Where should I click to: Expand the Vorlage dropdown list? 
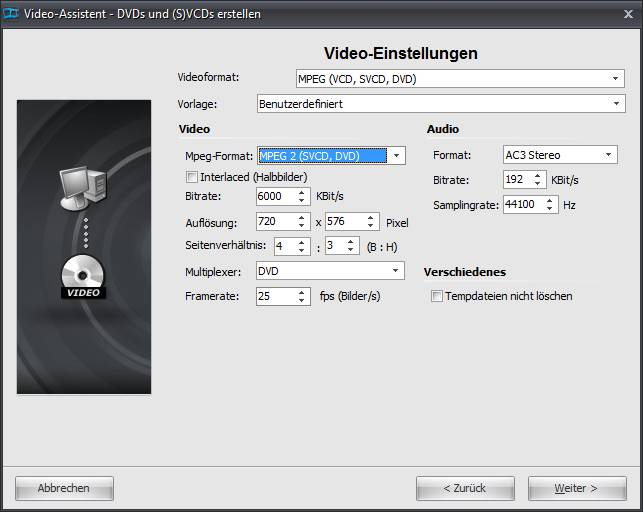pos(617,103)
